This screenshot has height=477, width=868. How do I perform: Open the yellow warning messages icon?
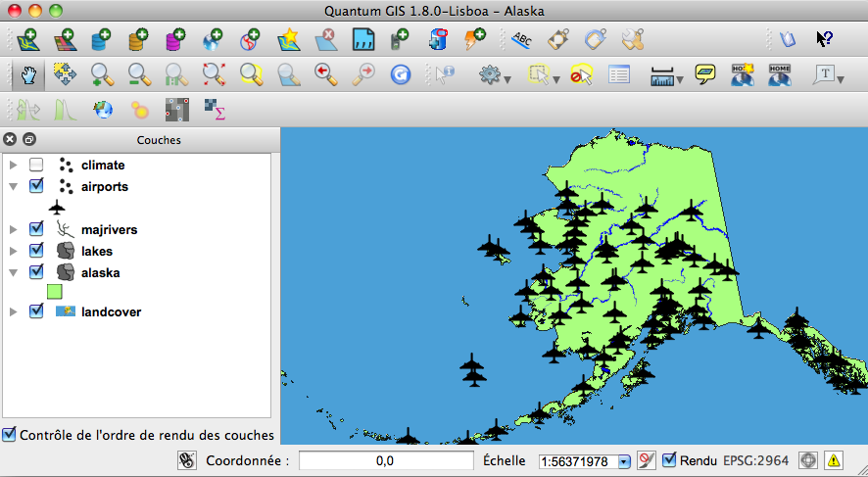tap(833, 460)
